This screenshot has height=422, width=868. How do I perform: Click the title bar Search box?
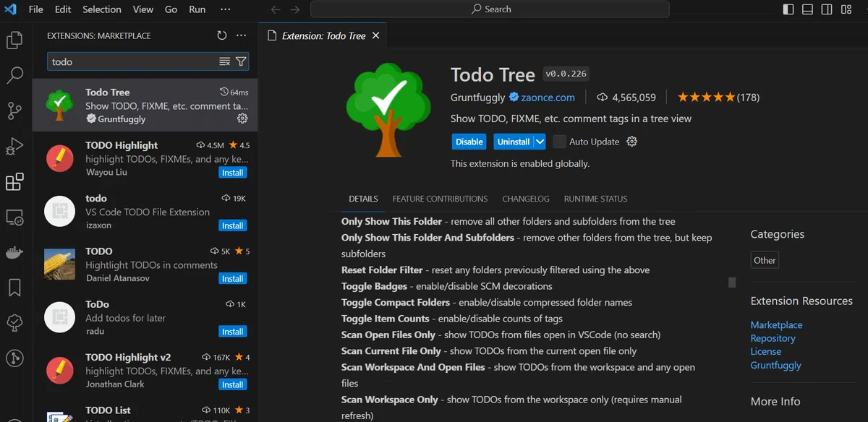pos(490,9)
